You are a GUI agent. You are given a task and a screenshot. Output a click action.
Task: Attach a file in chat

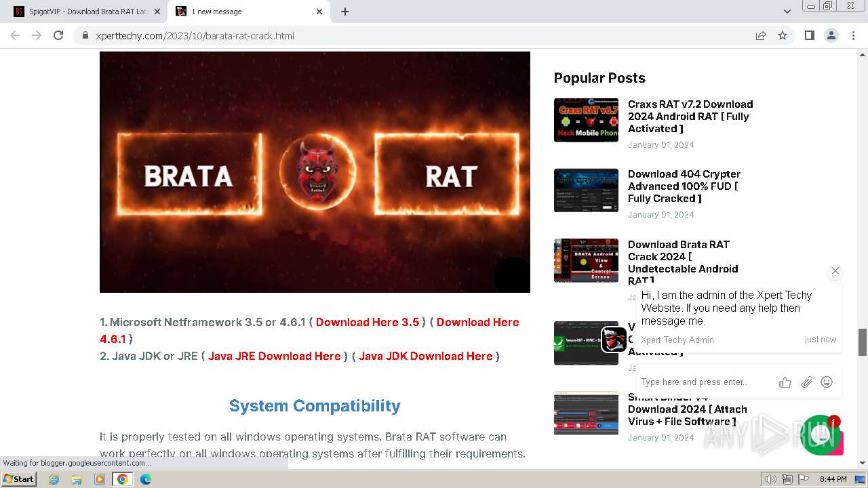[806, 382]
